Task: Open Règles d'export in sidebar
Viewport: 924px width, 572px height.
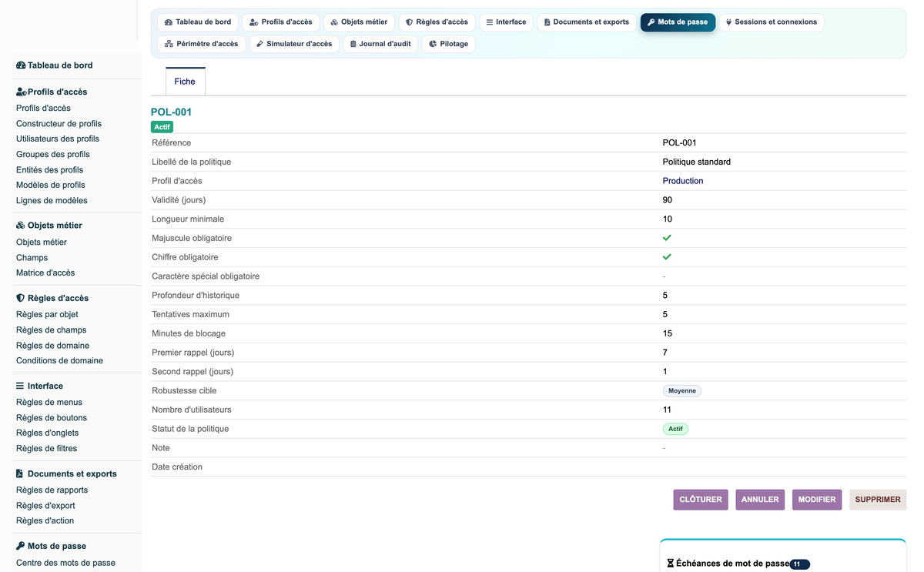Action: click(45, 506)
